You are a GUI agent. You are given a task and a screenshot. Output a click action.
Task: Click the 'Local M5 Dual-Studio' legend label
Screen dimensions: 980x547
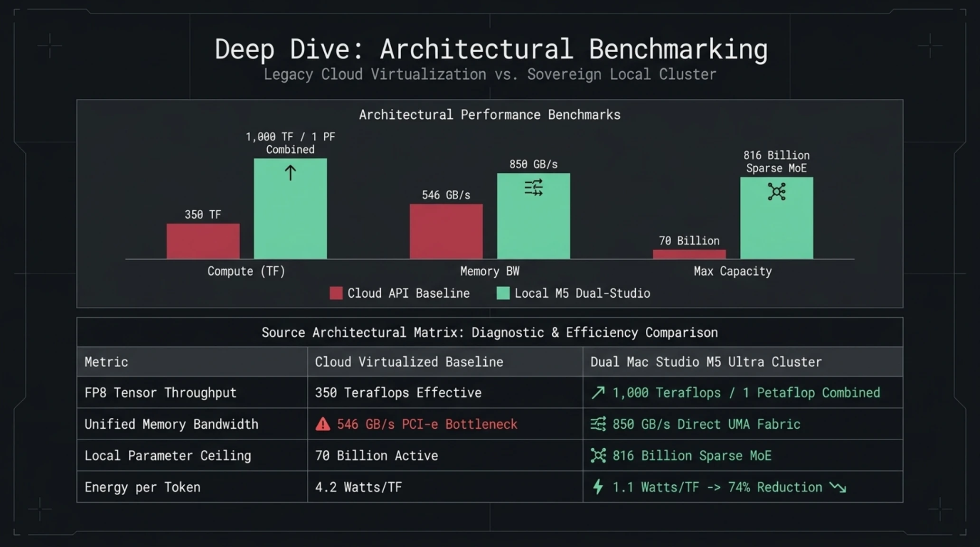coord(582,293)
